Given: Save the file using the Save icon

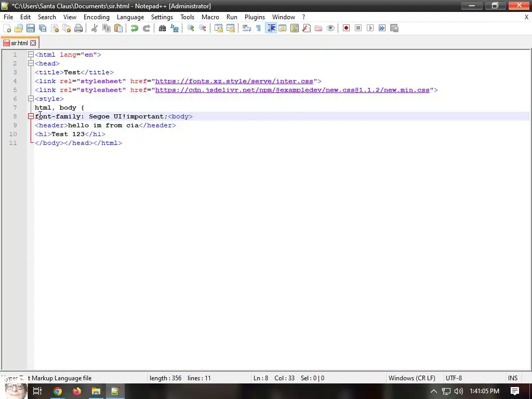Looking at the screenshot, I should coord(31,28).
